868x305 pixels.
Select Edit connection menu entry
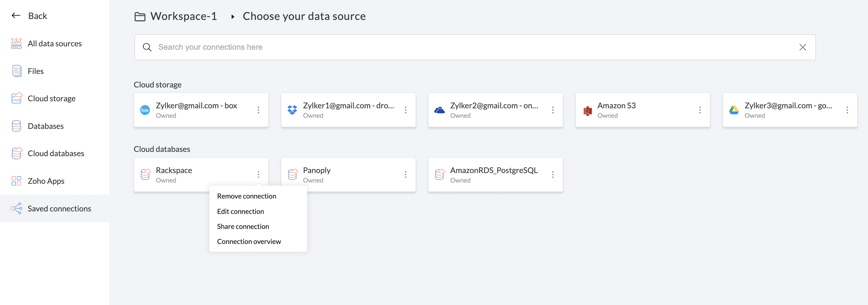coord(240,211)
